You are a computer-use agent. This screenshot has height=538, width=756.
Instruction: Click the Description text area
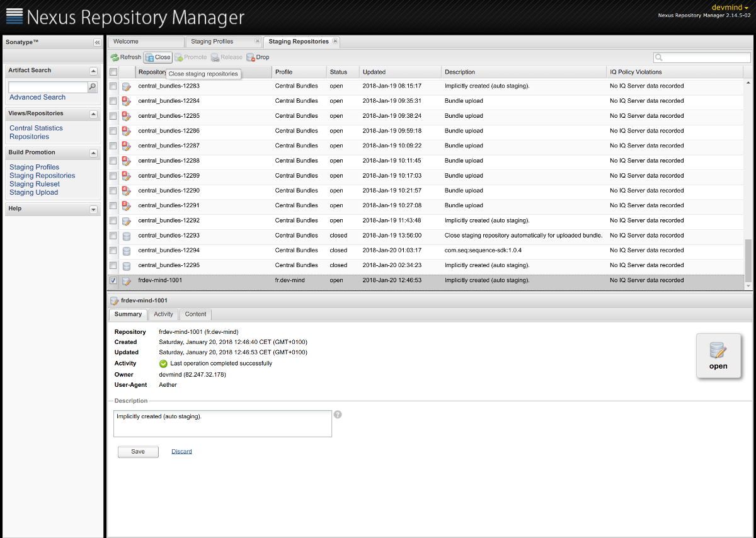(222, 423)
